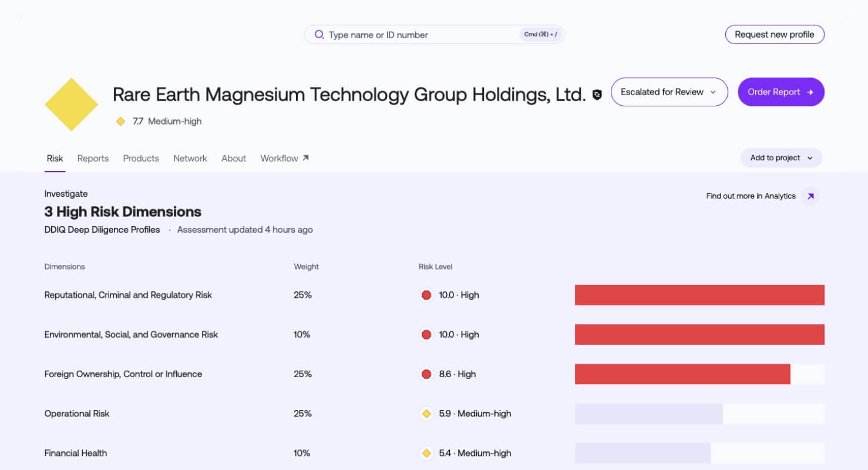Image resolution: width=868 pixels, height=470 pixels.
Task: Click the 7.7 Medium-high score text
Action: (167, 122)
